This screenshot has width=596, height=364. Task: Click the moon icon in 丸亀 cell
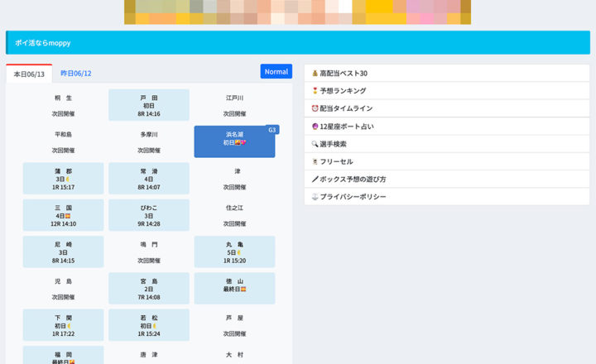pyautogui.click(x=239, y=252)
